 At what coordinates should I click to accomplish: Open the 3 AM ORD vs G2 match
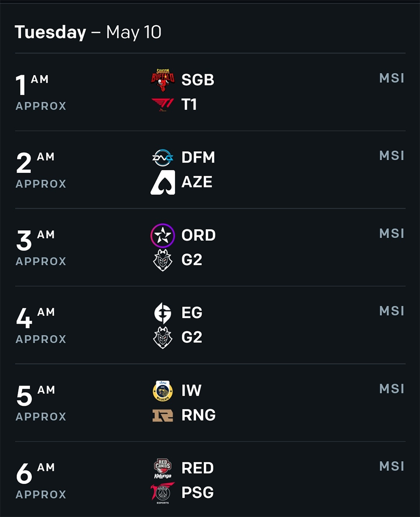click(x=210, y=247)
